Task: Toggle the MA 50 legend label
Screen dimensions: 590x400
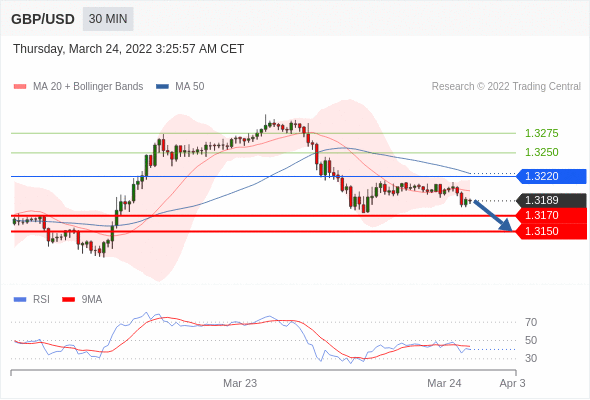Action: 190,87
